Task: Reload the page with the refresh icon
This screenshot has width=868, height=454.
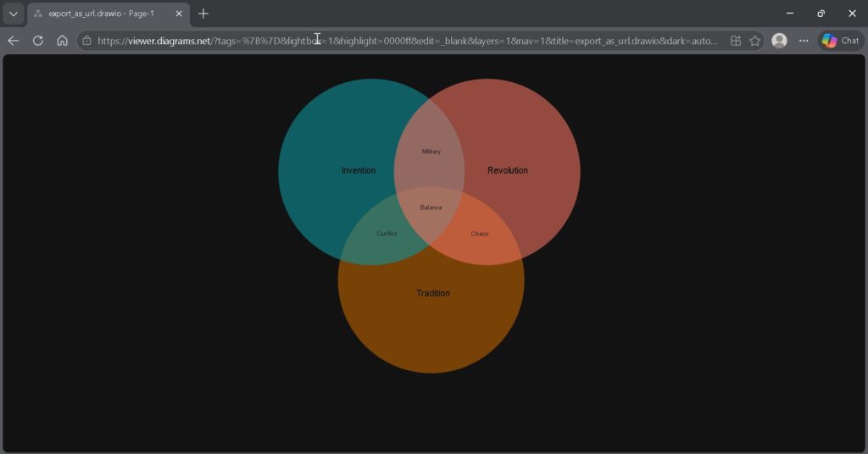Action: [x=38, y=41]
